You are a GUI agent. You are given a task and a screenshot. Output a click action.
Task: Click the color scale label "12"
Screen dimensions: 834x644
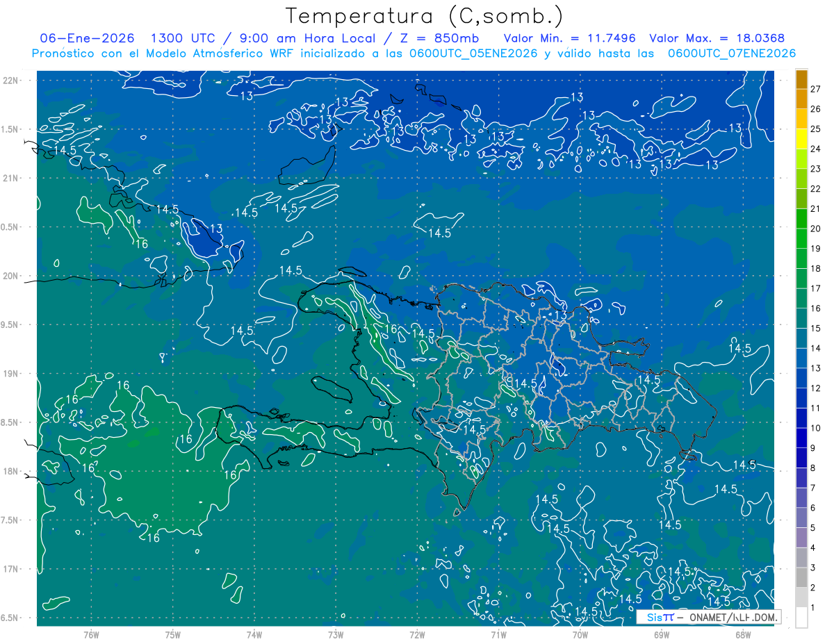tap(816, 388)
